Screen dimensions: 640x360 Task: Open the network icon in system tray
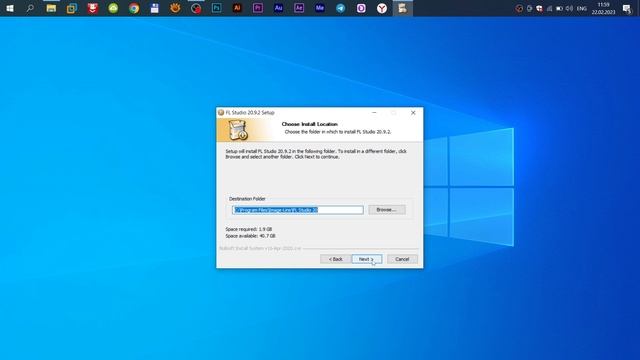pos(549,9)
